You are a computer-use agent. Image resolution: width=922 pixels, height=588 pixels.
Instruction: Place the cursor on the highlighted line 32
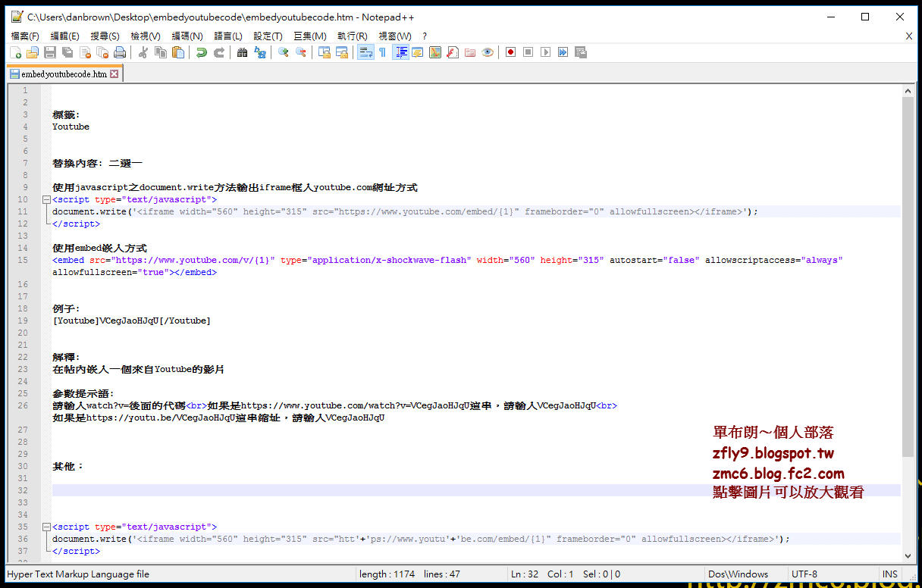coord(476,490)
